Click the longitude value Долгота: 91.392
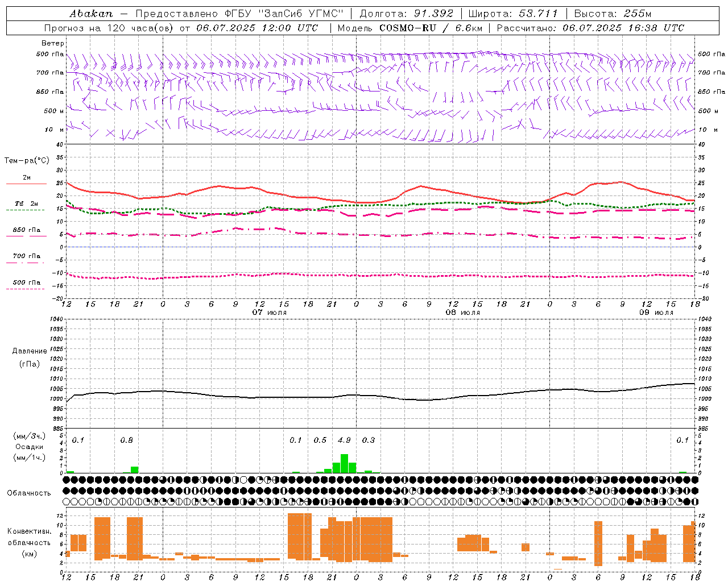 click(x=407, y=14)
